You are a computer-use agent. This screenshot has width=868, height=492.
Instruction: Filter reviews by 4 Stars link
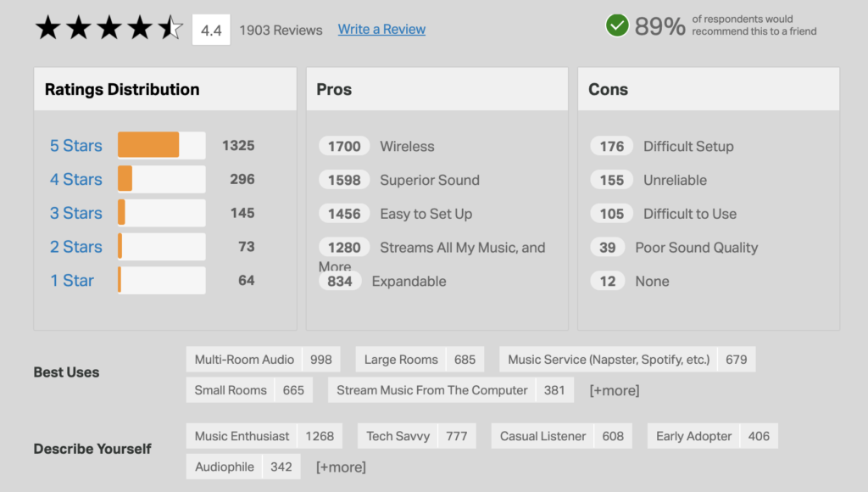[x=75, y=180]
